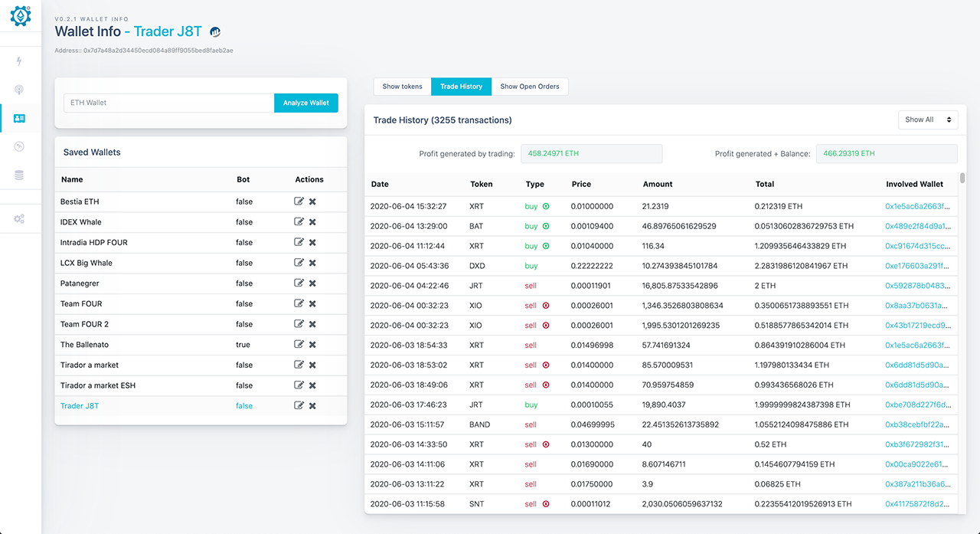This screenshot has width=980, height=534.
Task: Select the wallet ID card sidebar icon
Action: [x=19, y=118]
